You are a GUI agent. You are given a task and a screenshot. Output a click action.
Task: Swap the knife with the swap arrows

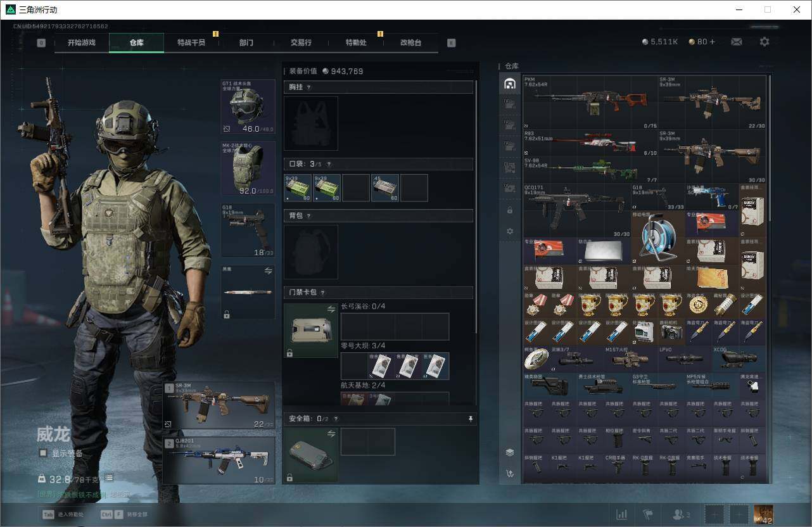268,271
